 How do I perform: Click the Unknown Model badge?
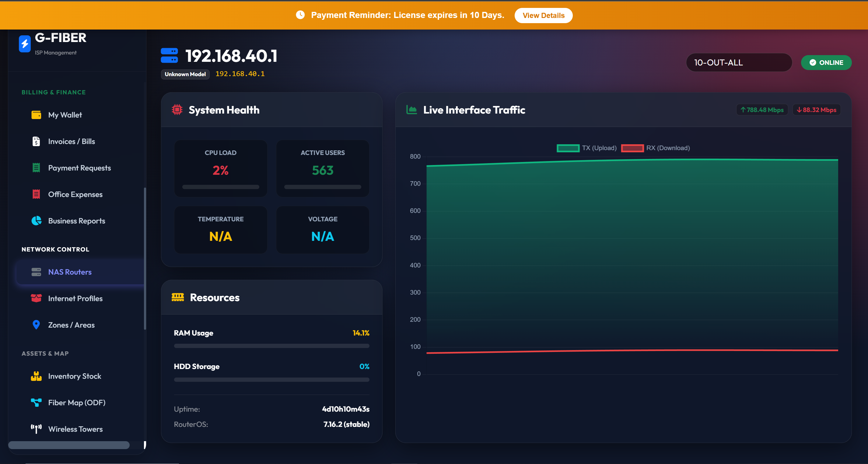click(x=185, y=74)
